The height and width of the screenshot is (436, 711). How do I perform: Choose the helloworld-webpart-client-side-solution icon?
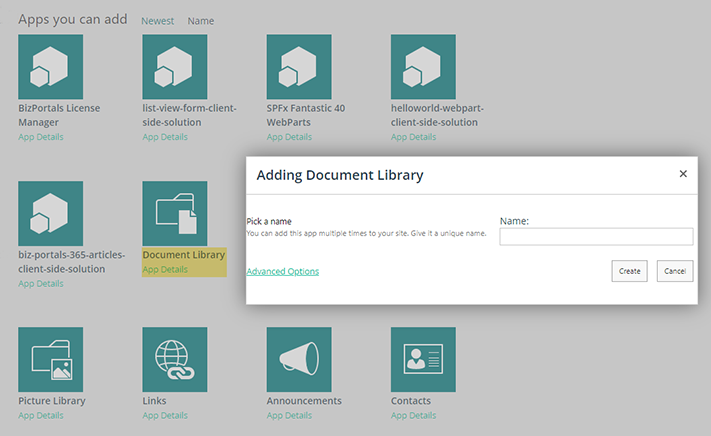click(x=423, y=67)
